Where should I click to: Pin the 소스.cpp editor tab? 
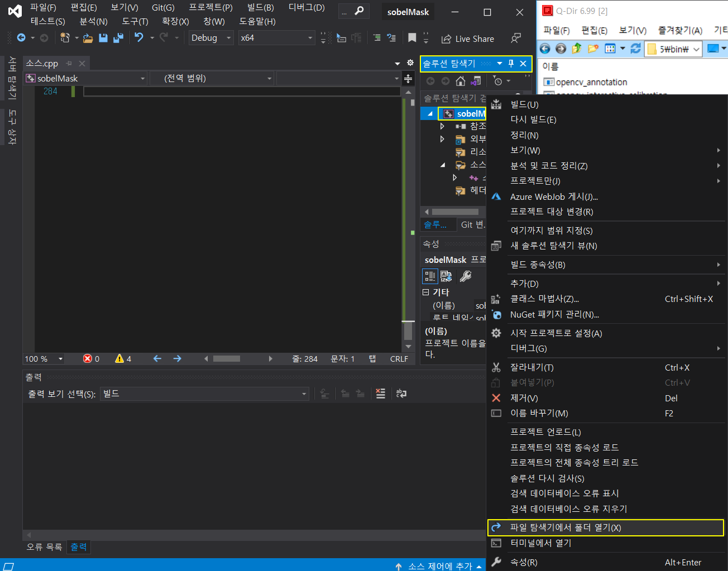(69, 64)
